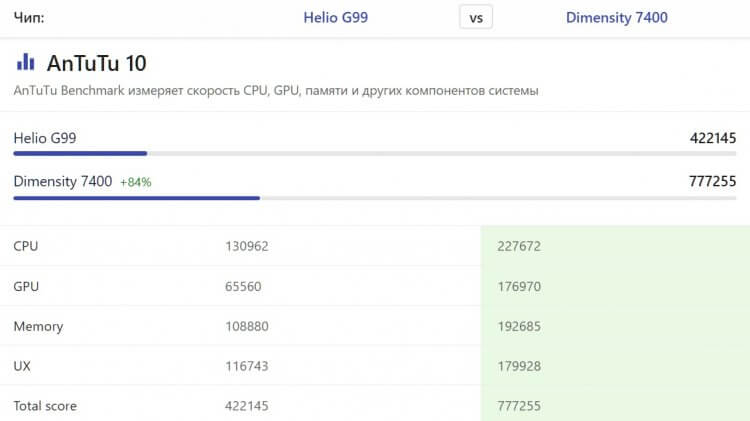Viewport: 750px width, 421px height.
Task: Click Memory value 192685
Action: tap(519, 326)
